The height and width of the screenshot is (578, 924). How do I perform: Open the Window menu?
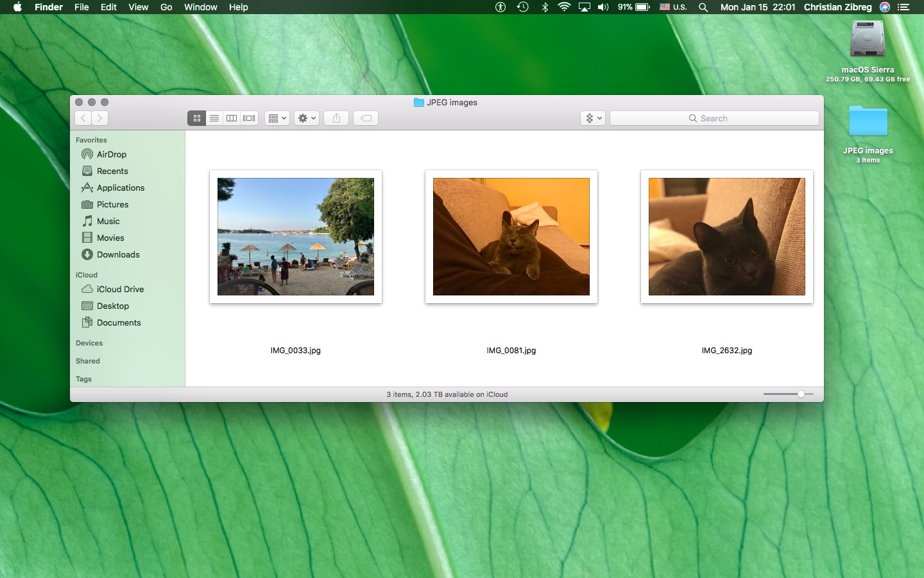(x=201, y=7)
